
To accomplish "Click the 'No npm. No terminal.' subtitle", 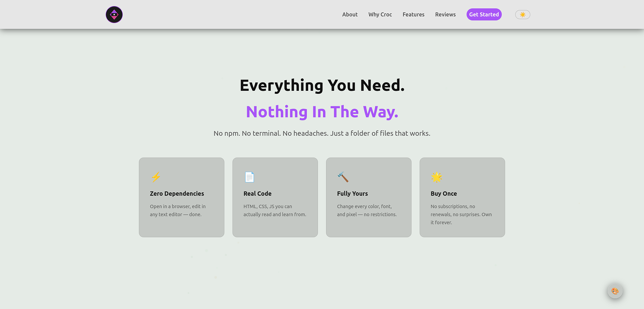I will click(322, 133).
